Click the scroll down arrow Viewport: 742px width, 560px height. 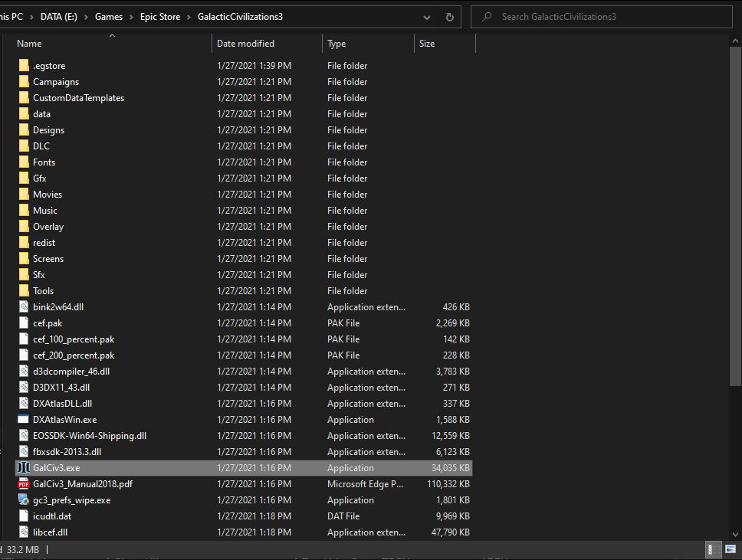735,535
